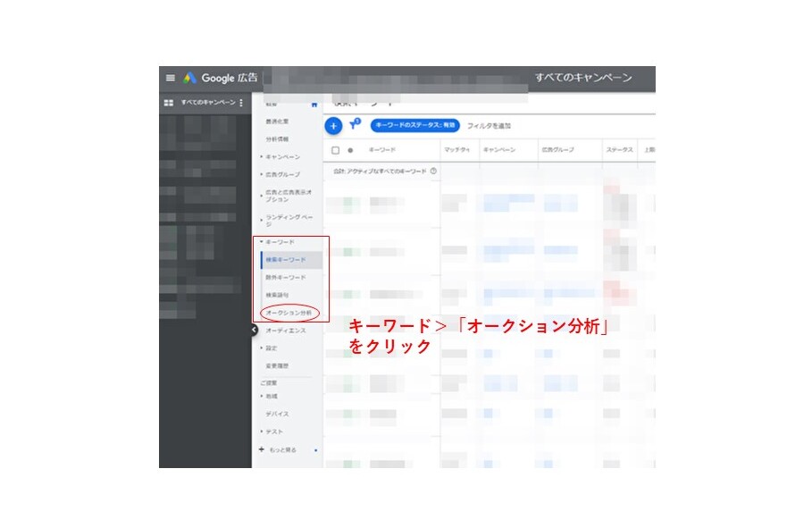Screen dimensions: 812x519
Task: Expand the 広告グループ sidebar section
Action: [282, 174]
